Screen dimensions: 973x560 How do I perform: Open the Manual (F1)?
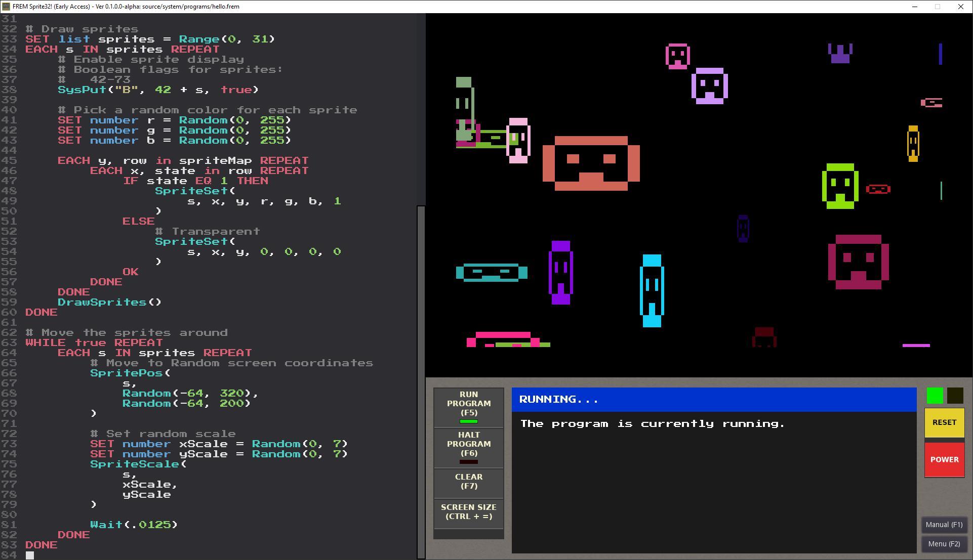(944, 525)
